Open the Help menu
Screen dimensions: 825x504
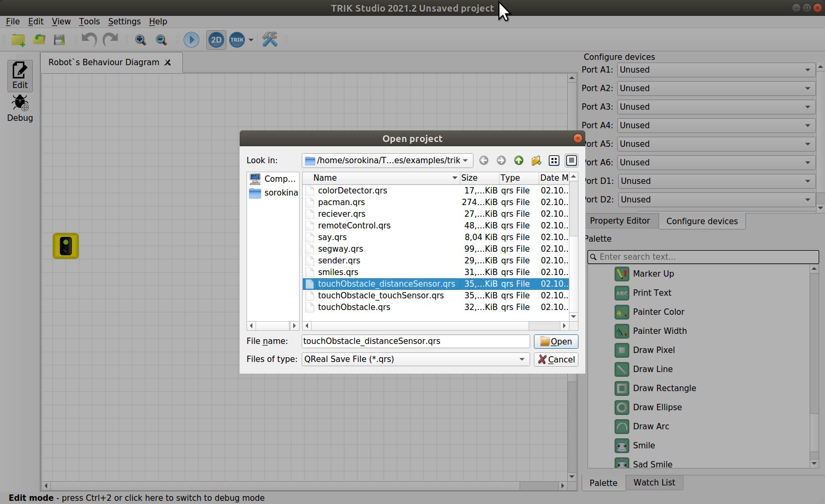coord(158,22)
